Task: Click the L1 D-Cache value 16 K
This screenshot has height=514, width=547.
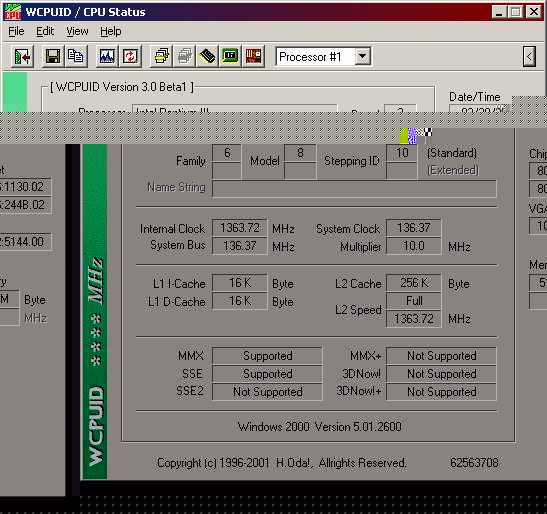Action: (x=240, y=301)
